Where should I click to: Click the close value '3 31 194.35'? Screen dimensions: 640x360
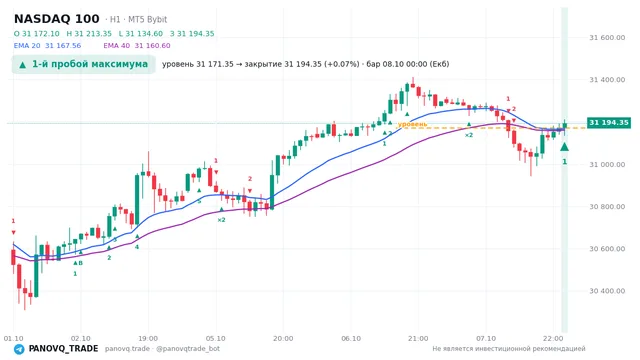(192, 34)
